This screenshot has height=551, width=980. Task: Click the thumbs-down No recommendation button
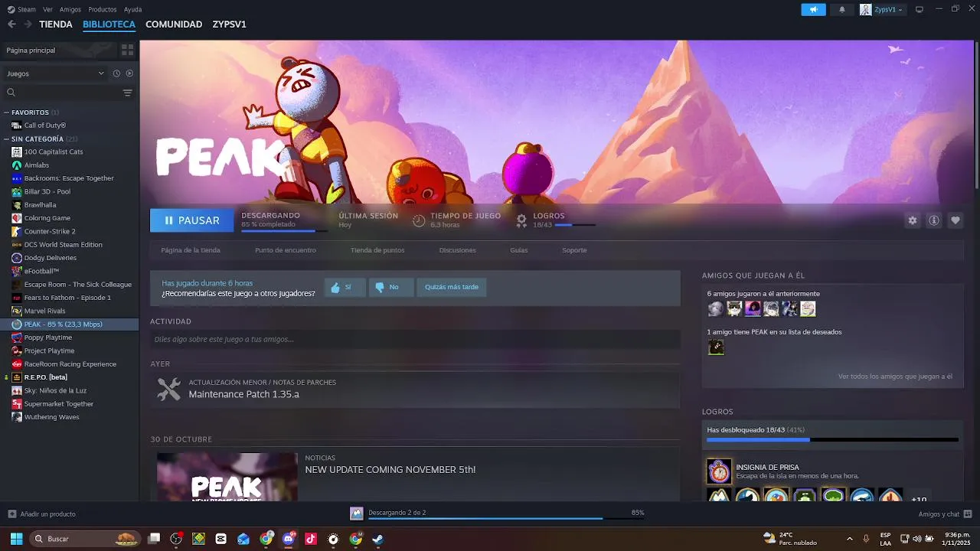(391, 287)
